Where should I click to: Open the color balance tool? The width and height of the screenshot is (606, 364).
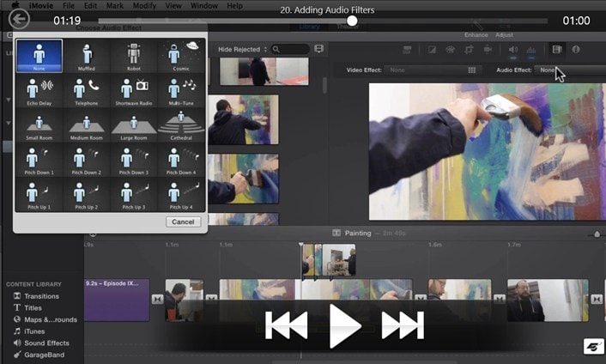[432, 50]
